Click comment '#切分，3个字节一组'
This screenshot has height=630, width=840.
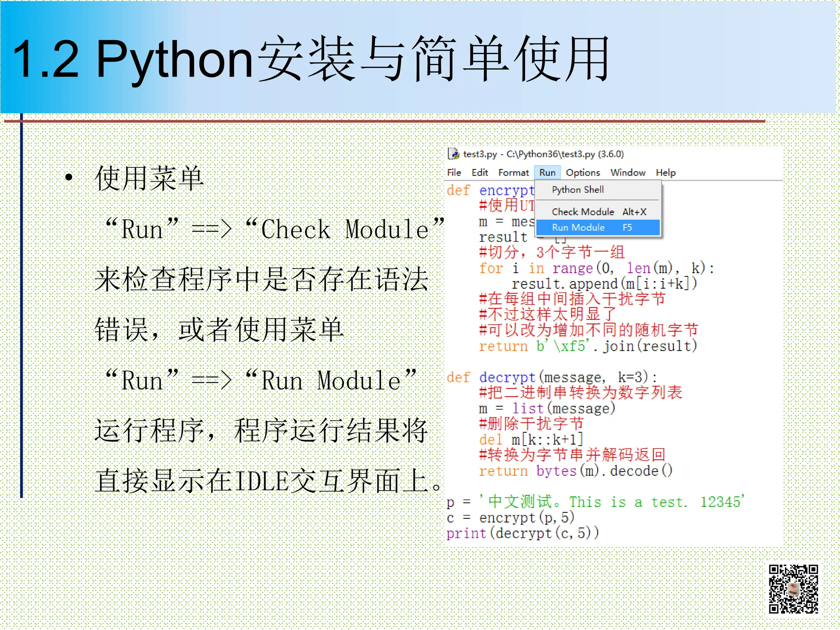click(552, 252)
